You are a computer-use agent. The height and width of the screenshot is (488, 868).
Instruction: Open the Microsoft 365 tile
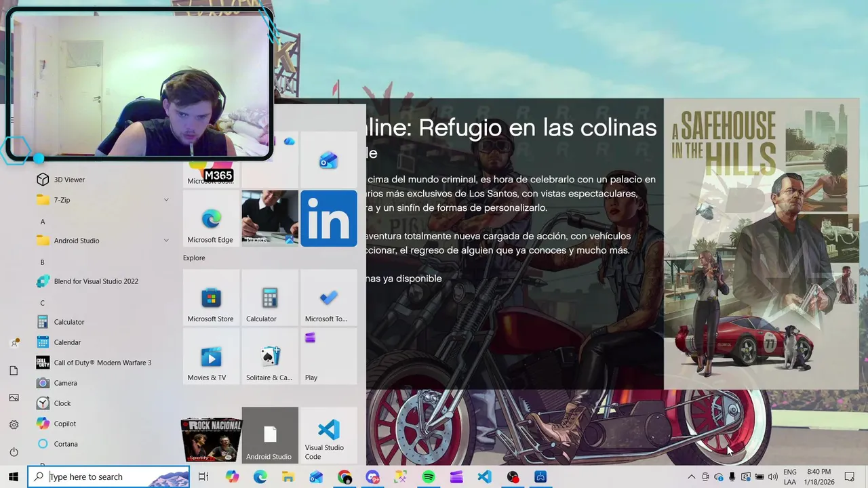(211, 173)
